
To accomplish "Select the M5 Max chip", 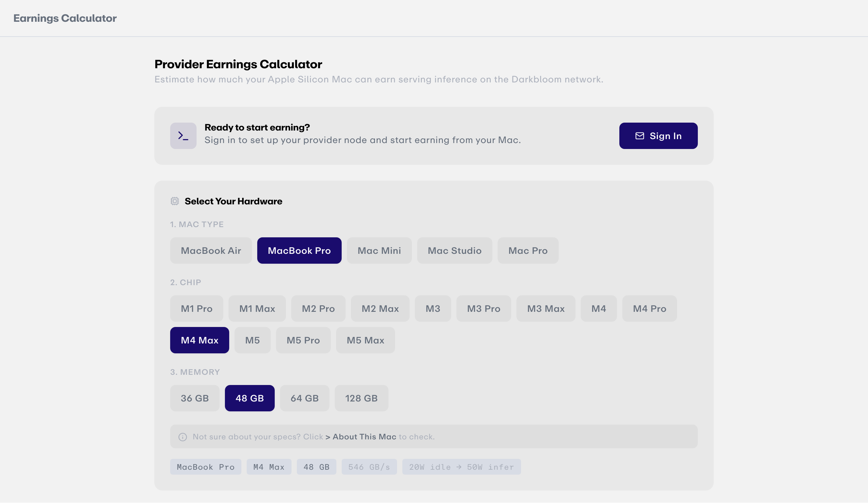I will click(365, 340).
